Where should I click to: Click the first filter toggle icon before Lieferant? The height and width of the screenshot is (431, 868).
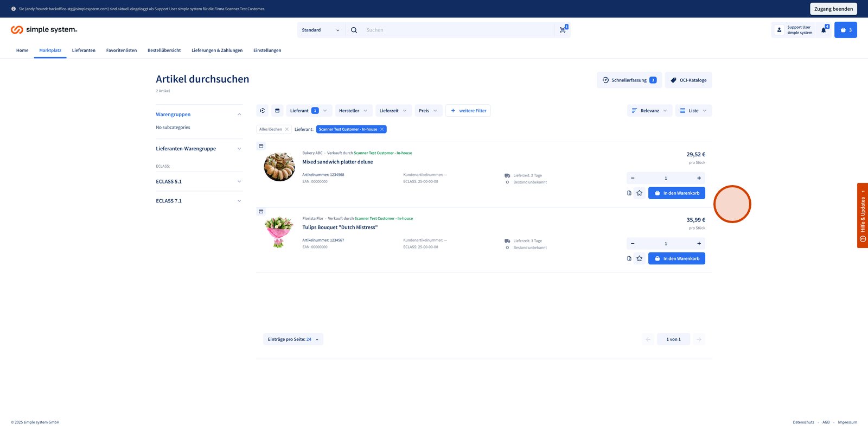coord(263,111)
